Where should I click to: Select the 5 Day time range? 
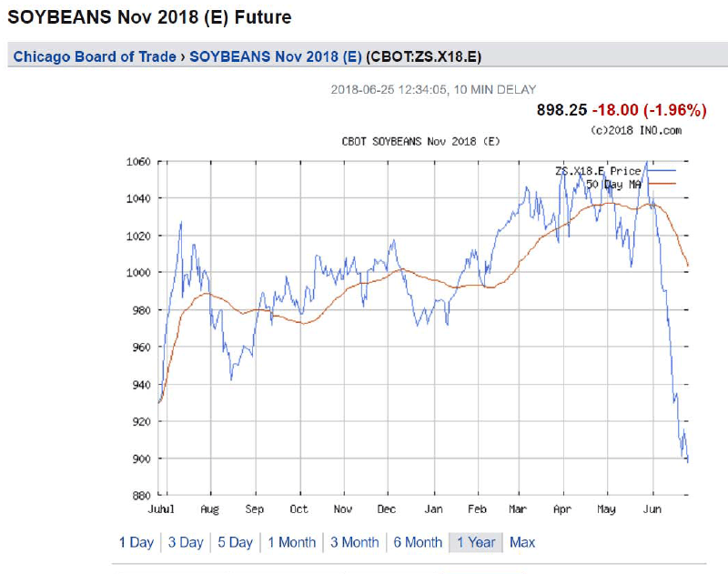pos(235,542)
